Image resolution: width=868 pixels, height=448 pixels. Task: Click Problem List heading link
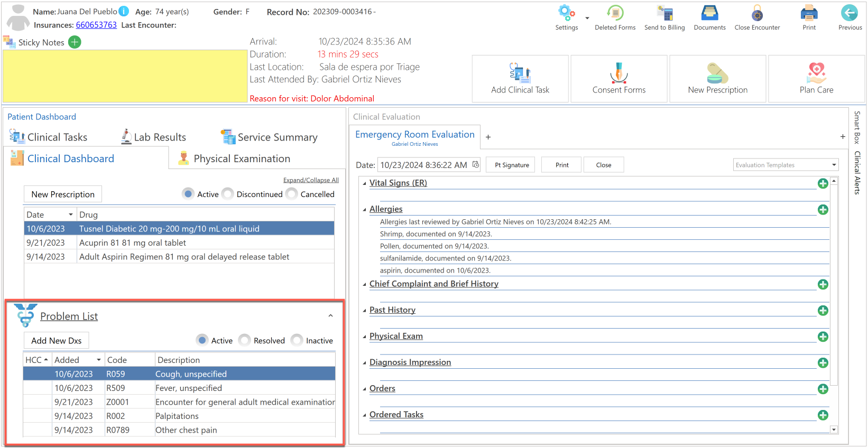tap(69, 316)
